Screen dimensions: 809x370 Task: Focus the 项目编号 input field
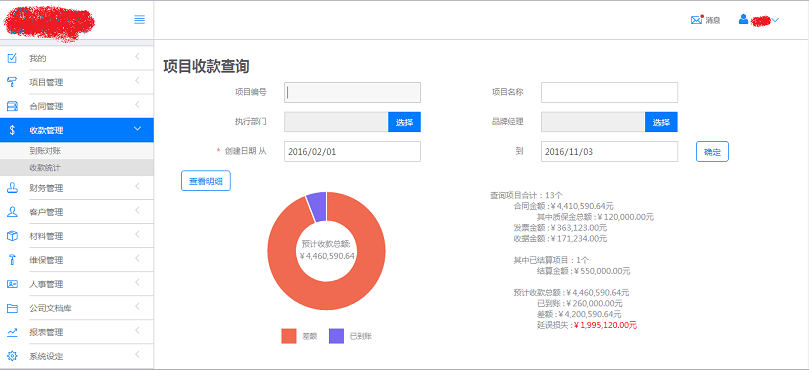tap(352, 92)
